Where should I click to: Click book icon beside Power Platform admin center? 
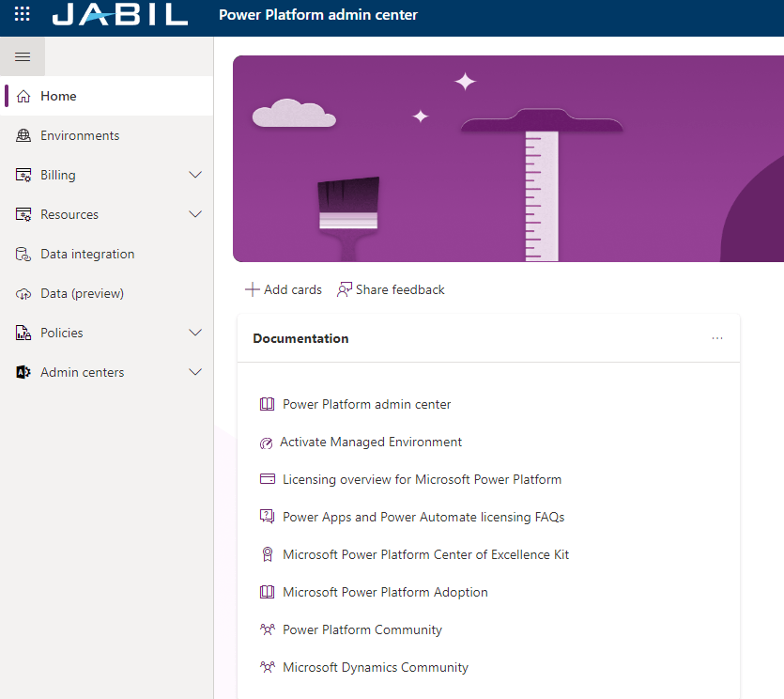coord(267,404)
